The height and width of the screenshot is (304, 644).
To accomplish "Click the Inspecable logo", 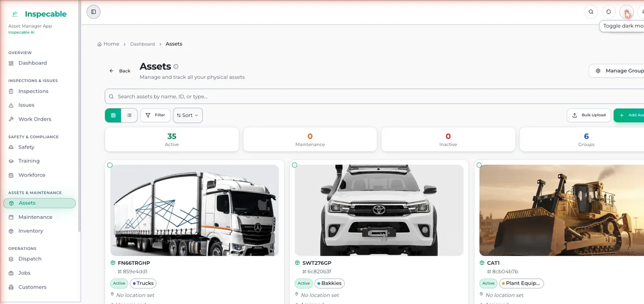I will pos(39,14).
